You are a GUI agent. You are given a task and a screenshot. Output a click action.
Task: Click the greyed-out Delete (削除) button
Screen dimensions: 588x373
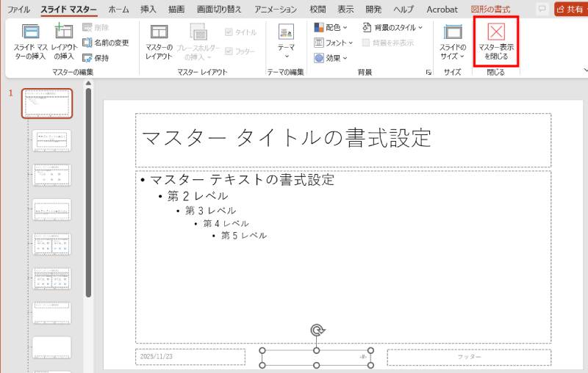[96, 27]
